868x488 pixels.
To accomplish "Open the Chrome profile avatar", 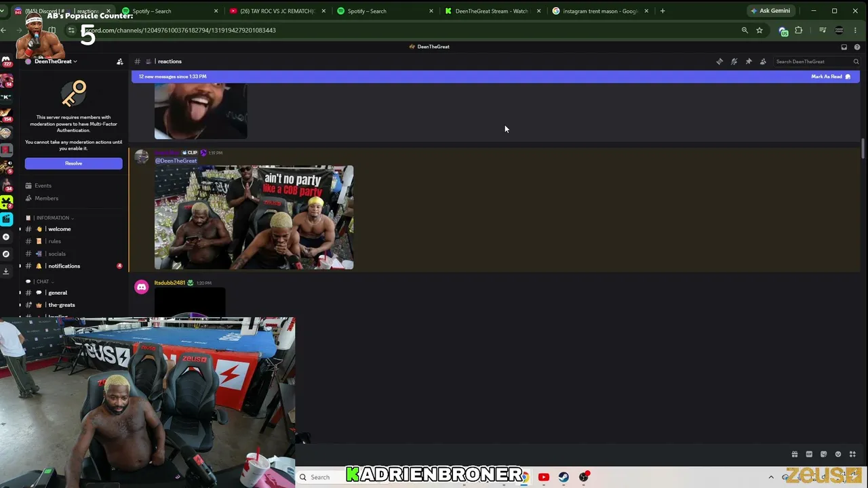I will point(839,30).
